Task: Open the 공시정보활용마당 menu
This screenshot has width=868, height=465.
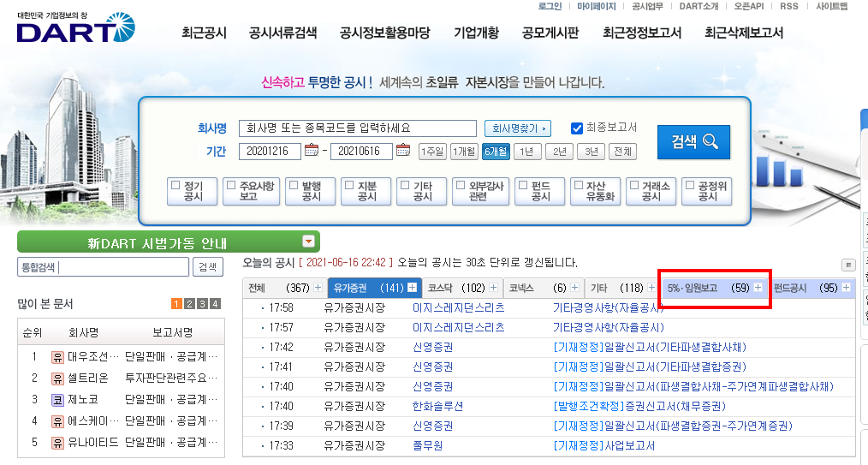Action: 384,33
